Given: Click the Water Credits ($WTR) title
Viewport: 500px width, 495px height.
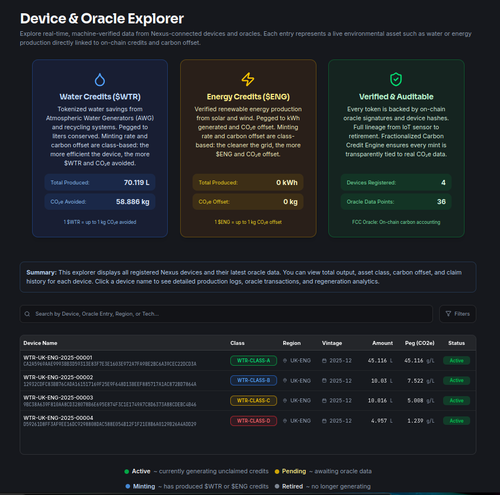Looking at the screenshot, I should click(x=100, y=97).
